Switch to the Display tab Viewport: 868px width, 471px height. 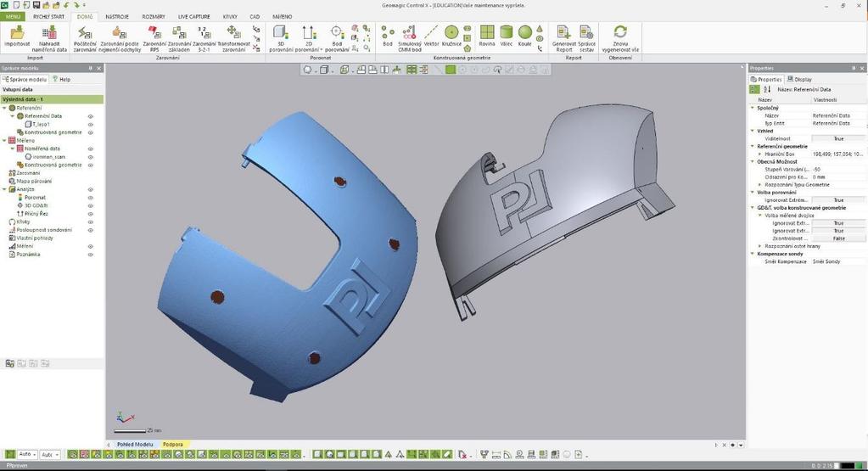799,79
